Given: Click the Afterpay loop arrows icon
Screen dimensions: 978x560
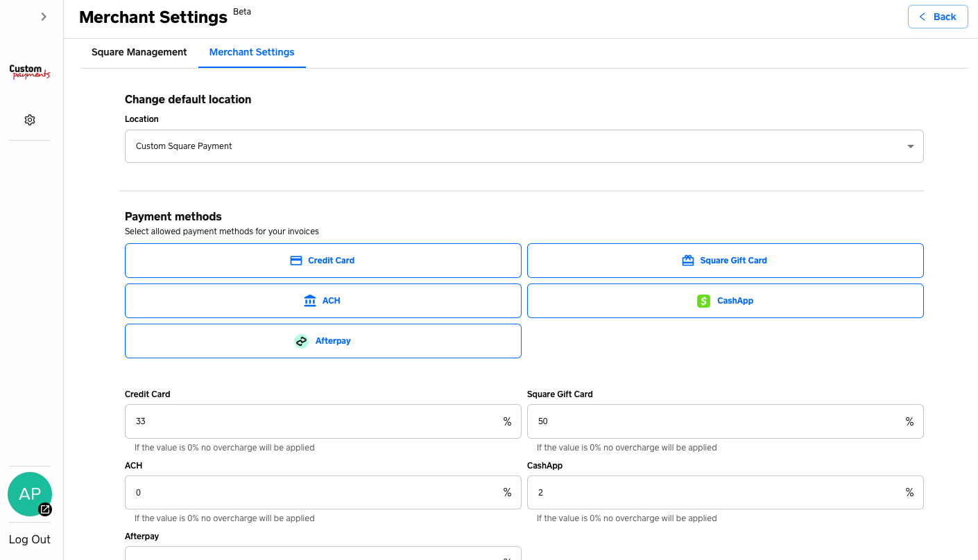Looking at the screenshot, I should click(301, 341).
